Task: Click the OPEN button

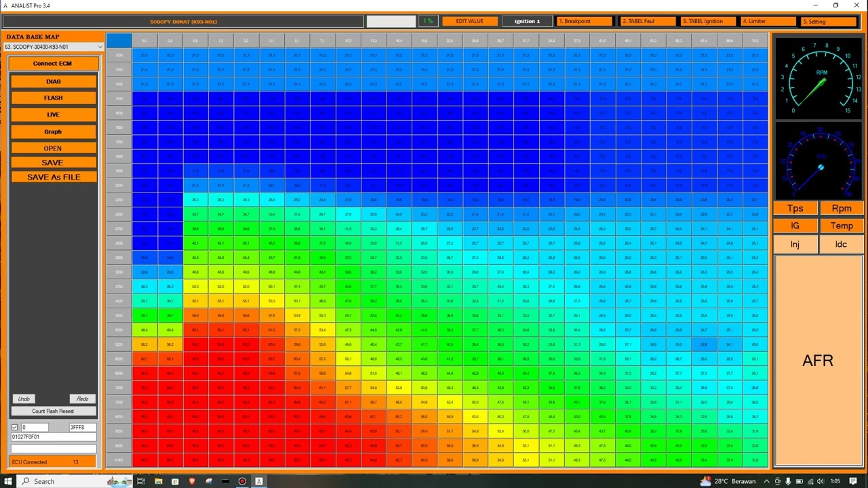Action: pos(54,148)
